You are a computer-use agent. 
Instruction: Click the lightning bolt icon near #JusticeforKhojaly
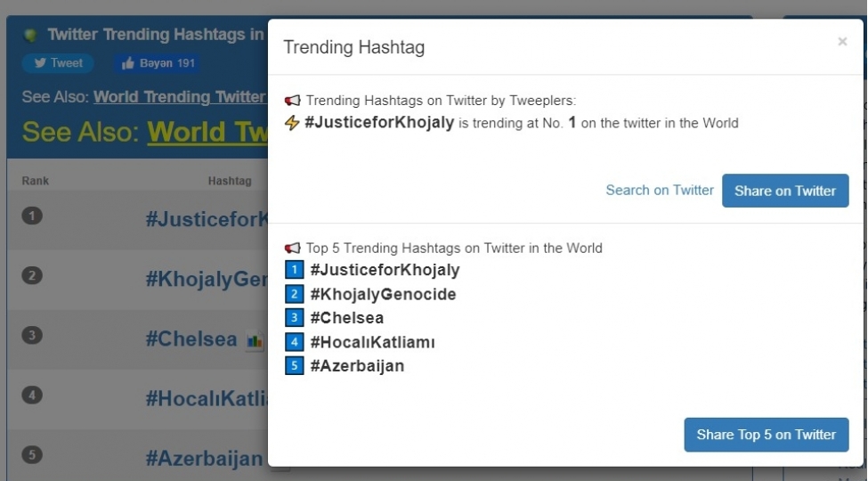coord(292,122)
